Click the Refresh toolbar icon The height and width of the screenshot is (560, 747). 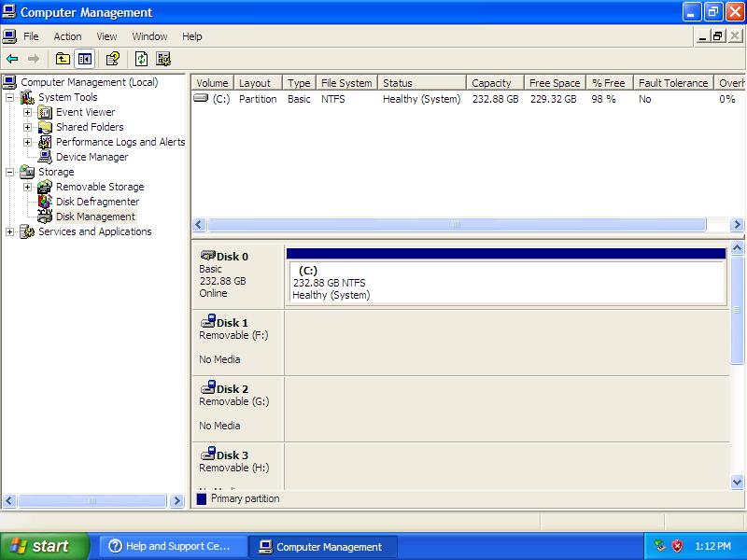coord(141,59)
